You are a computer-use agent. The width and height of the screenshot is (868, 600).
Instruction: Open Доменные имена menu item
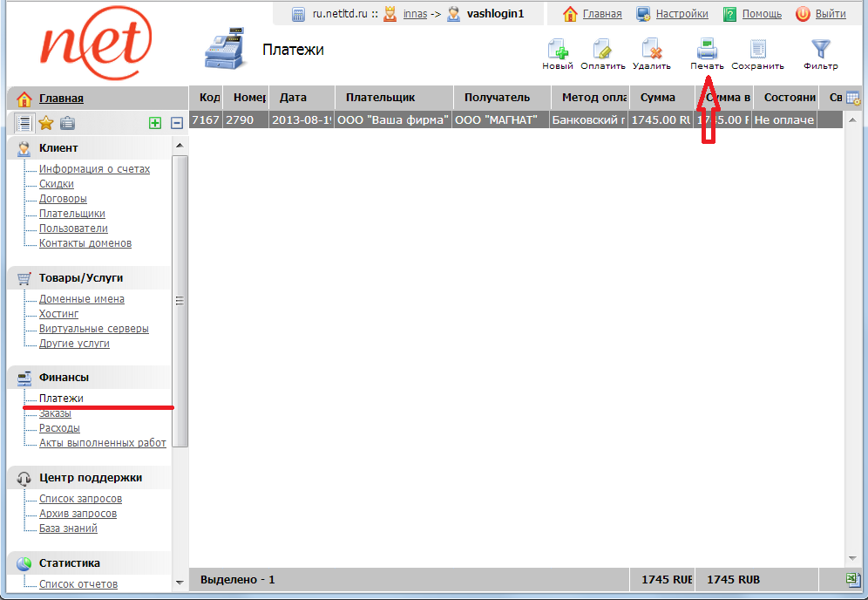pos(81,299)
